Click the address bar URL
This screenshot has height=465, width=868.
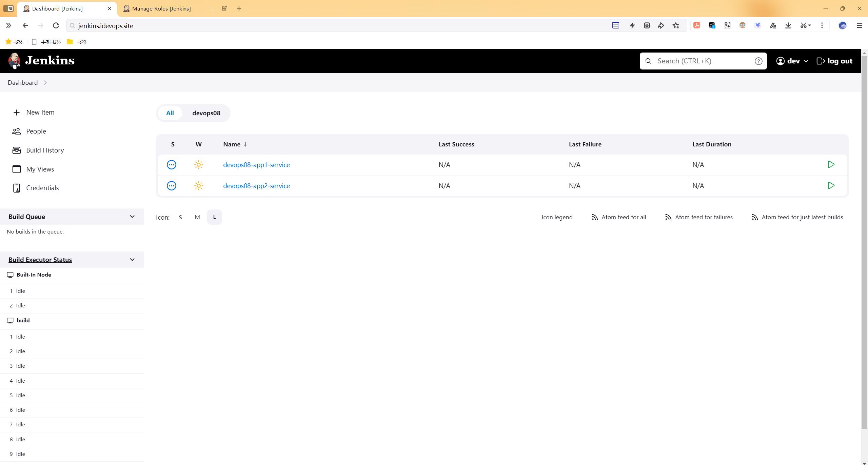(x=105, y=26)
